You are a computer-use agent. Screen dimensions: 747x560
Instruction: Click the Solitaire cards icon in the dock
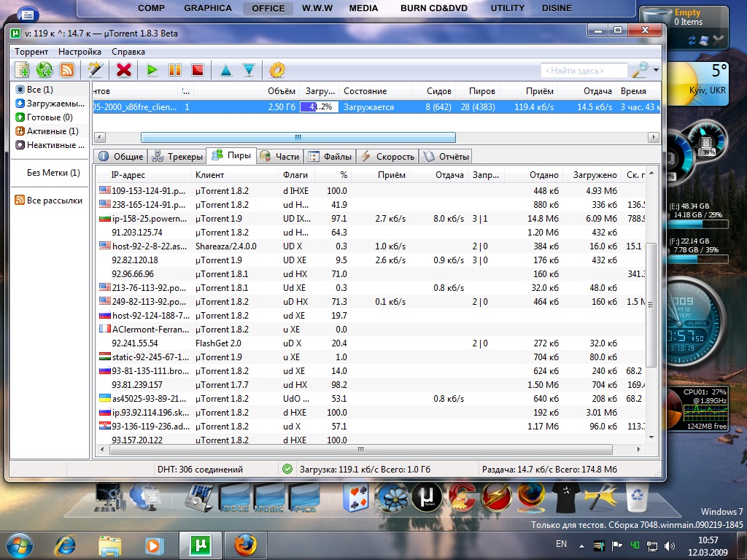tap(356, 498)
